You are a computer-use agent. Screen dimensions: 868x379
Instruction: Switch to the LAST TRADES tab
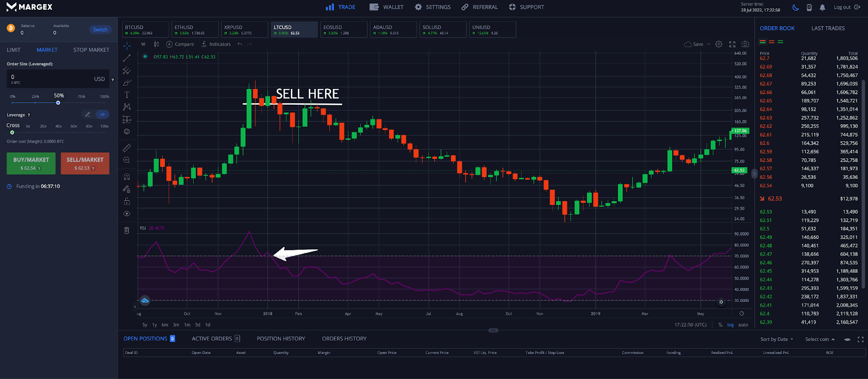click(828, 28)
